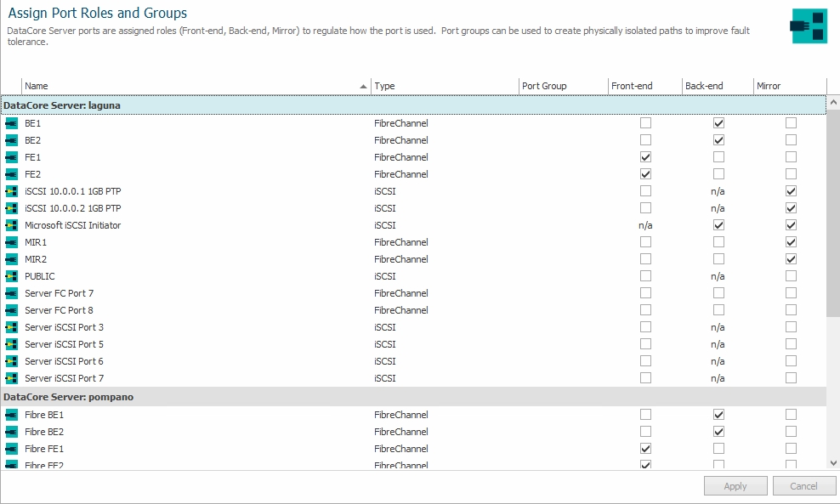Click the scroll down arrow of the list
The width and height of the screenshot is (840, 504).
833,462
